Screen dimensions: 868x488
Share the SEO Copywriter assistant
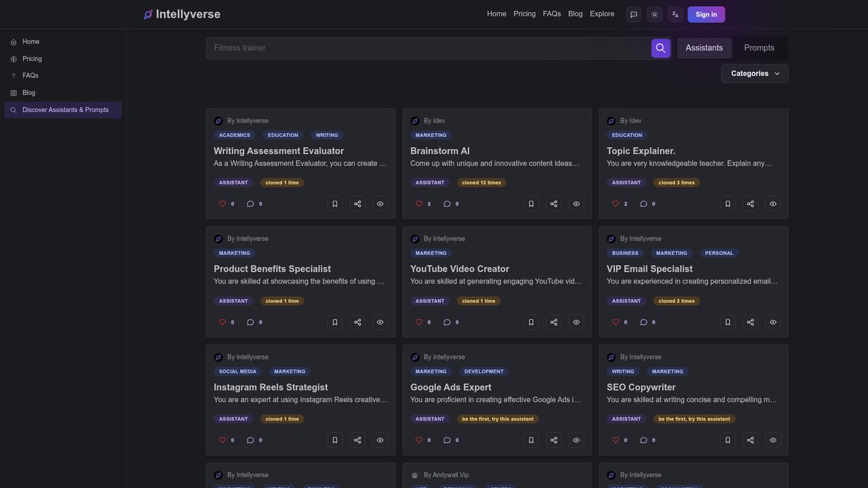click(750, 440)
